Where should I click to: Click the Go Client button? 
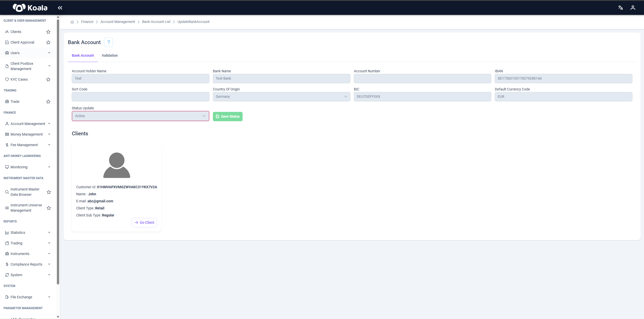click(144, 222)
